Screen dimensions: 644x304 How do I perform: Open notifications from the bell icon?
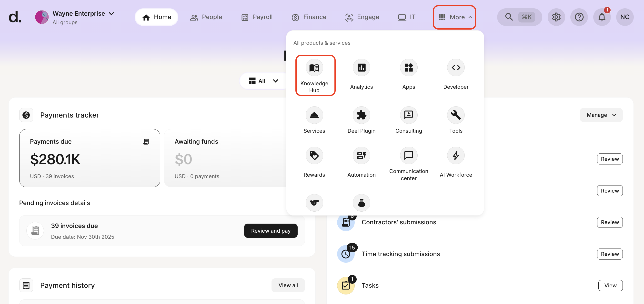[x=602, y=17]
